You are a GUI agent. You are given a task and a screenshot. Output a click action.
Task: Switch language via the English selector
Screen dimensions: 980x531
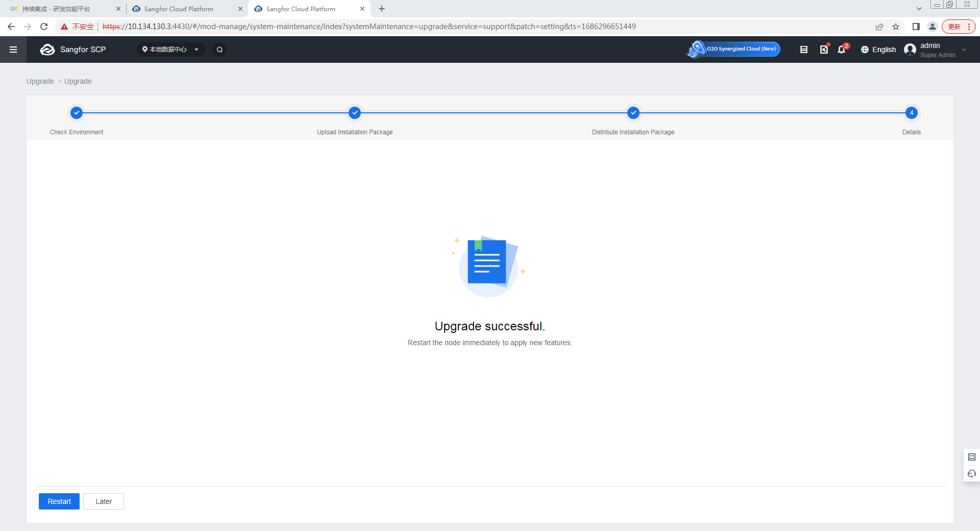(878, 50)
